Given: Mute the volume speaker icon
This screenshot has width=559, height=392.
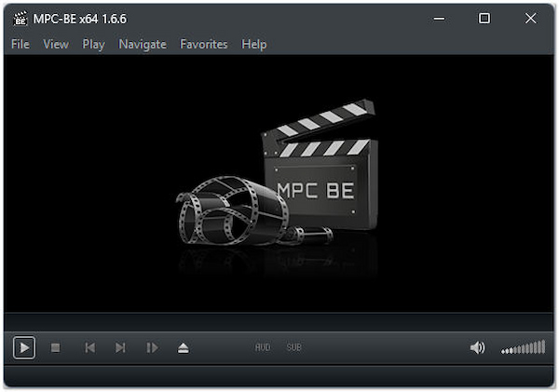Looking at the screenshot, I should pyautogui.click(x=477, y=347).
